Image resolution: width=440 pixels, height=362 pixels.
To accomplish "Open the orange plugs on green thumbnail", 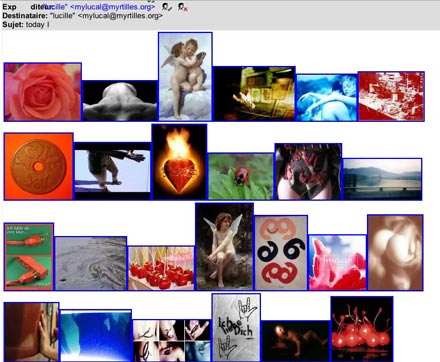I will coord(29,257).
